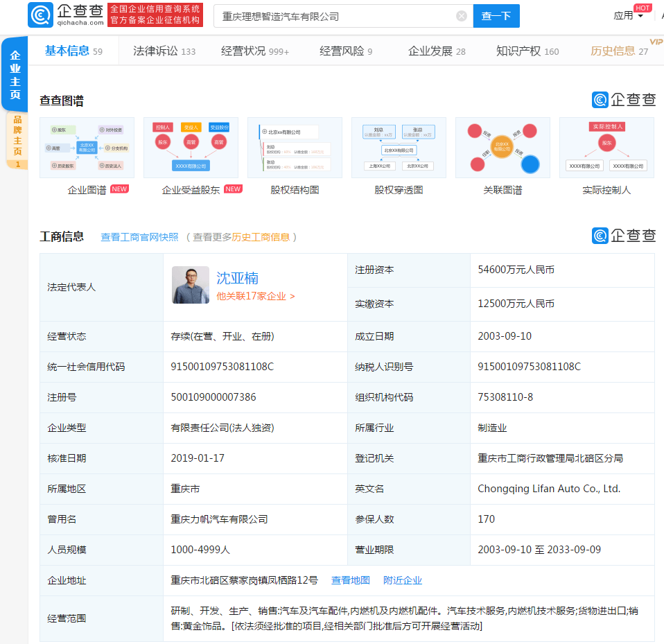Screen dimensions: 664x644
Task: Open the 企业图谱 diagram thumbnail
Action: 87,148
